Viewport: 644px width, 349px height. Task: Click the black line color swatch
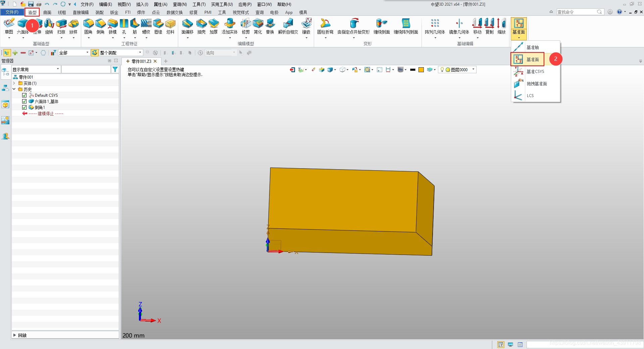[413, 70]
